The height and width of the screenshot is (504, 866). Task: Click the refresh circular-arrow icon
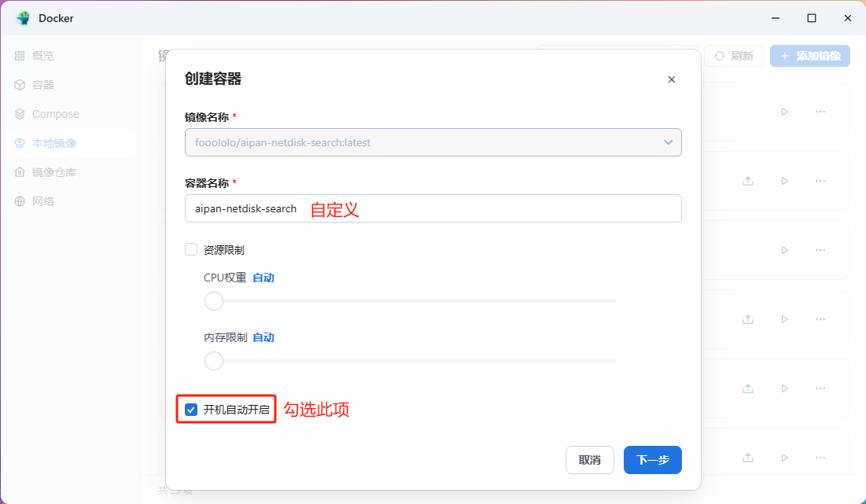coord(720,56)
